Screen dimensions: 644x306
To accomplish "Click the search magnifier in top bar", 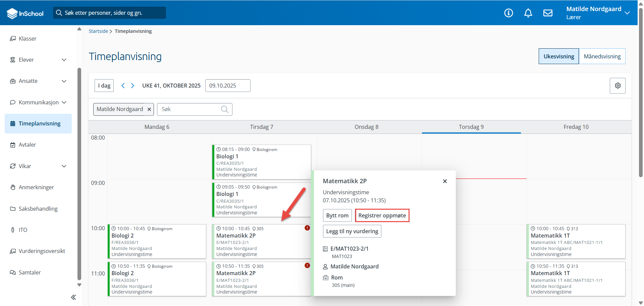I will [x=59, y=13].
